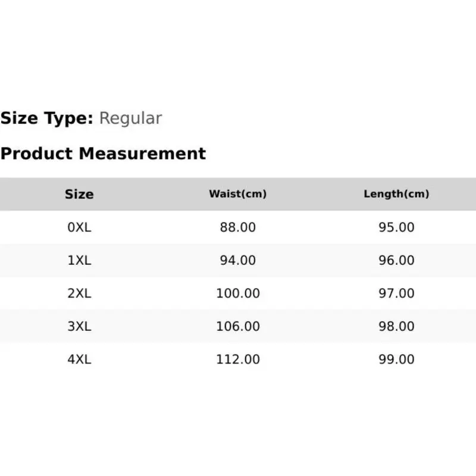476x476 pixels.
Task: Click the 88.00 waist value
Action: point(237,227)
